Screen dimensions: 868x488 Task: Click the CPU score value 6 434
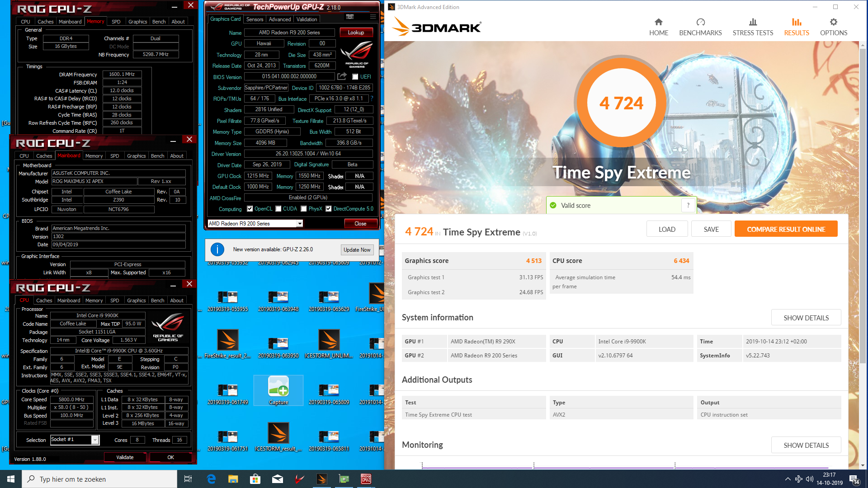(x=681, y=261)
